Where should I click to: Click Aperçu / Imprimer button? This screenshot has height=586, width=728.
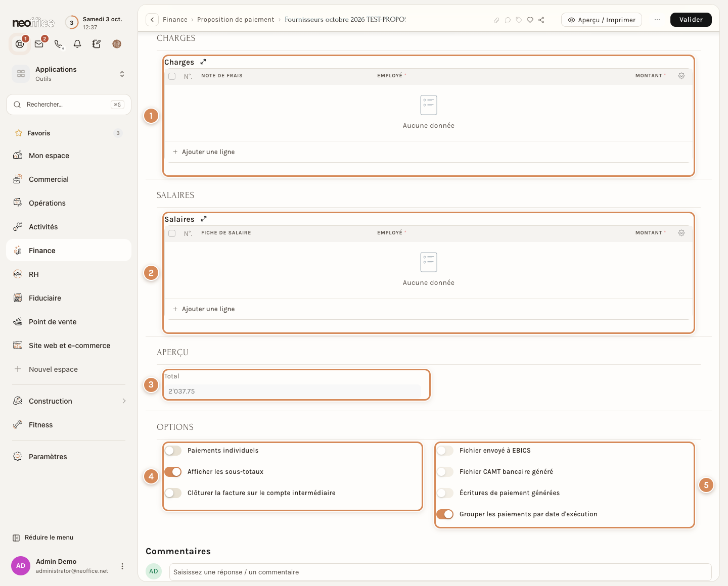[x=602, y=20]
